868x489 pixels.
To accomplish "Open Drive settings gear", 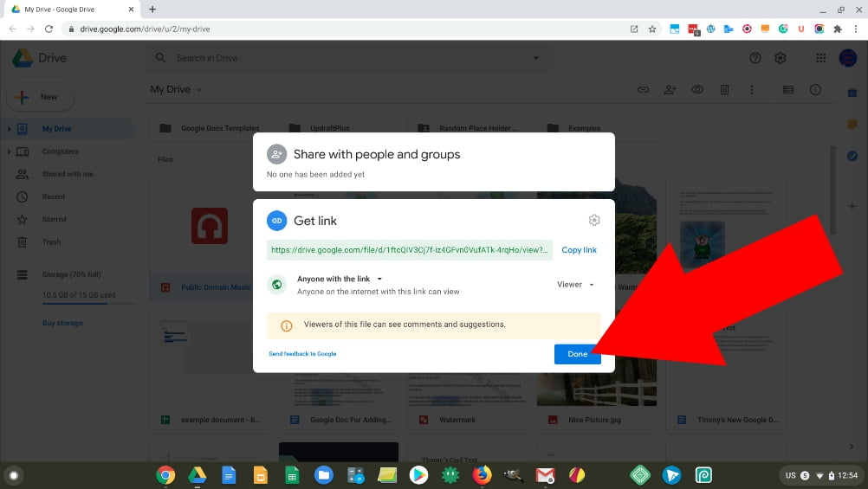I will (x=780, y=58).
